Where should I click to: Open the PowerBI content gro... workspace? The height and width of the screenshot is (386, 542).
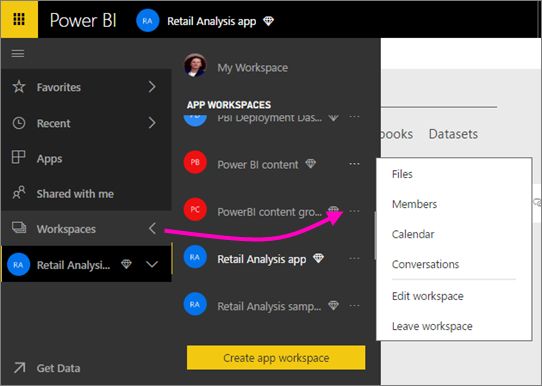[269, 212]
